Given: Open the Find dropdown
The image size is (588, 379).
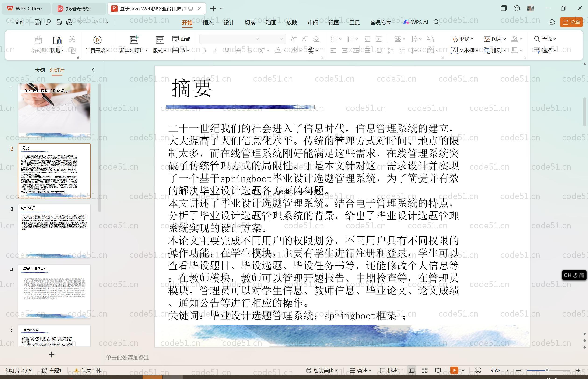Looking at the screenshot, I should point(545,39).
